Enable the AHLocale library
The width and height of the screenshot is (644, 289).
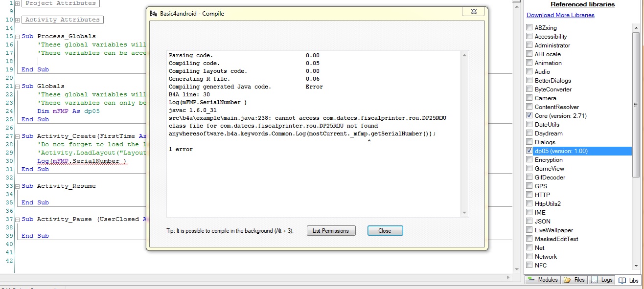(529, 54)
